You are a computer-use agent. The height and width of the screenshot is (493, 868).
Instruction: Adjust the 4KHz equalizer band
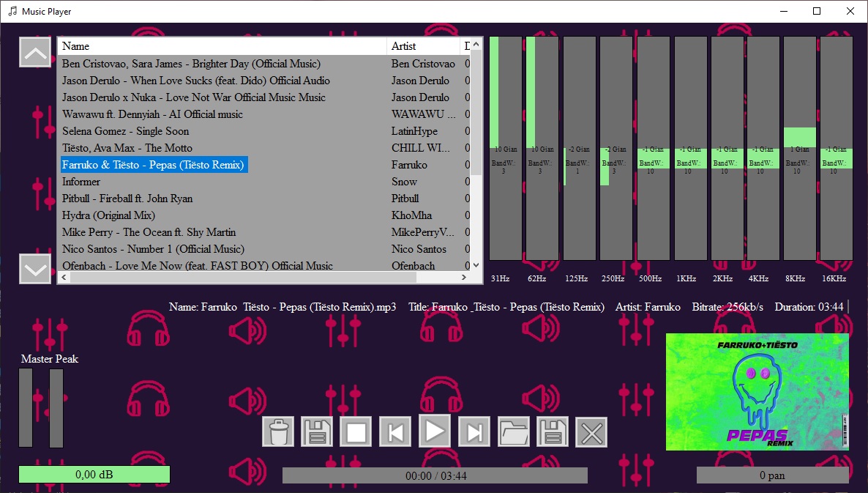pyautogui.click(x=763, y=149)
